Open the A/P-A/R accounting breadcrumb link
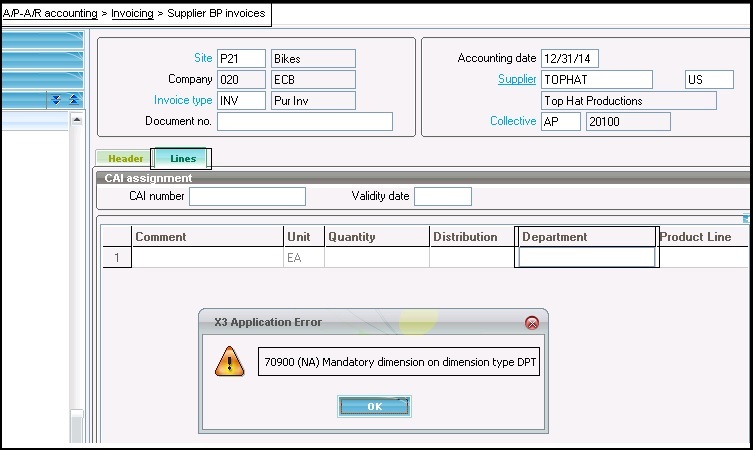This screenshot has height=450, width=754. (x=50, y=13)
